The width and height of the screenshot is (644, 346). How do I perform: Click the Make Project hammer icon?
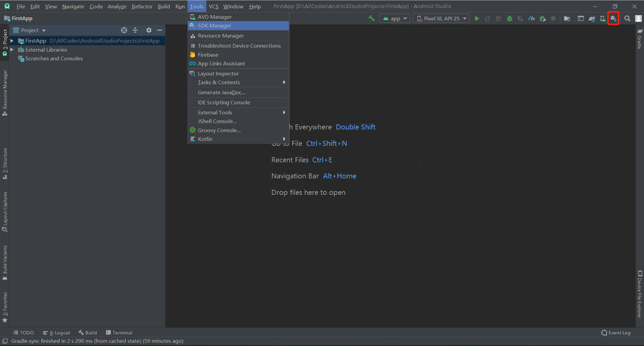(371, 18)
